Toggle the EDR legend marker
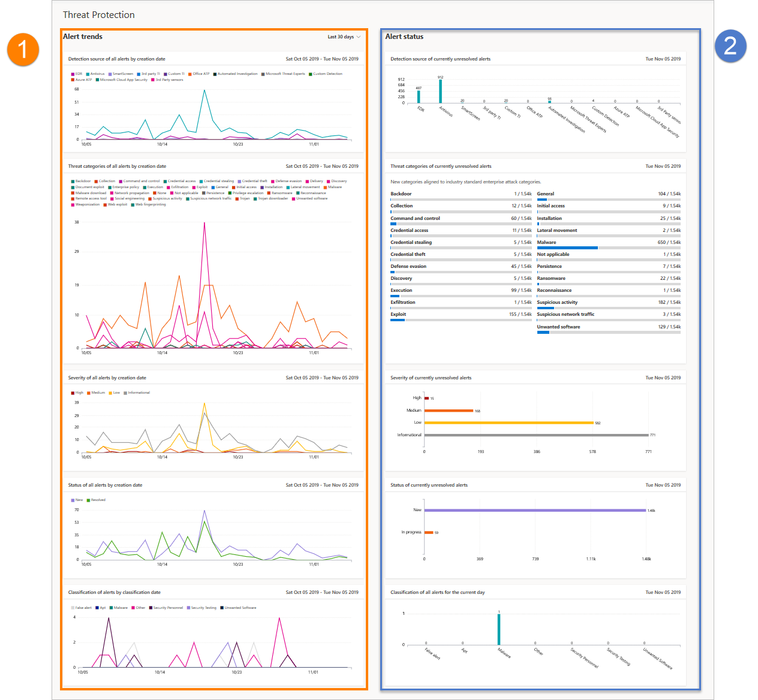 tap(73, 74)
